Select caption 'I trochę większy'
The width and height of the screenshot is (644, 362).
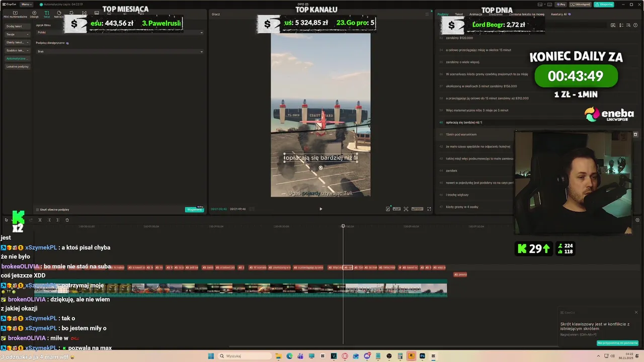tap(457, 195)
